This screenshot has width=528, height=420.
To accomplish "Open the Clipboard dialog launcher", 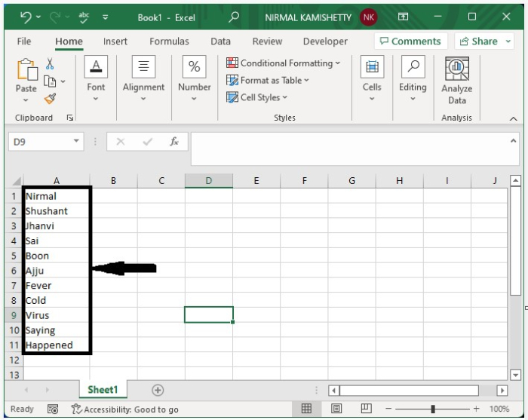I will coord(70,118).
